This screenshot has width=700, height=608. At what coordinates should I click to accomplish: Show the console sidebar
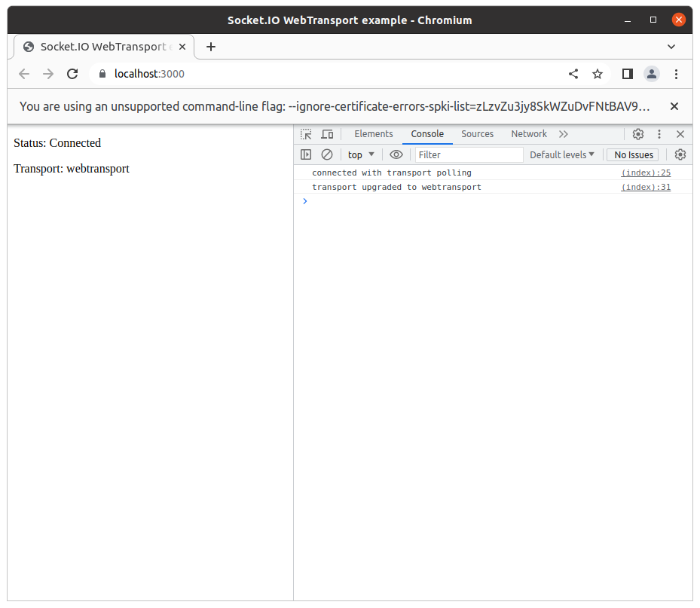coord(306,154)
